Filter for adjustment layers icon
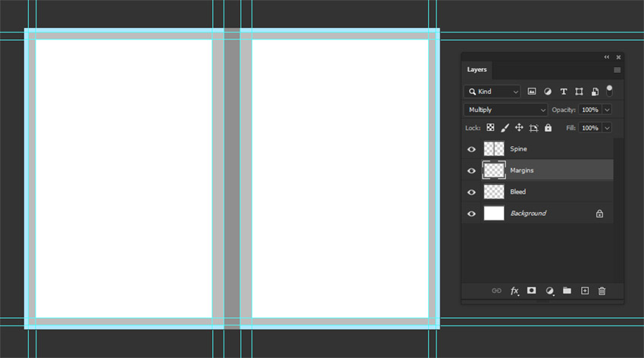Viewport: 644px width, 358px height. [548, 92]
